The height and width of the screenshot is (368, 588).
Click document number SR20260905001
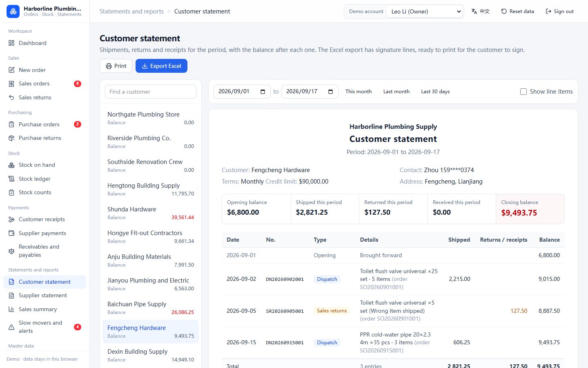pyautogui.click(x=285, y=311)
